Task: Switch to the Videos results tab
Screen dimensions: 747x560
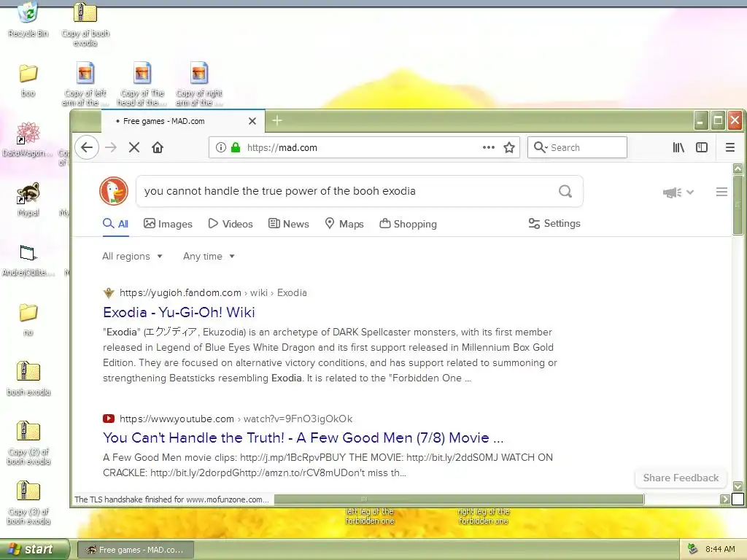Action: (x=231, y=224)
